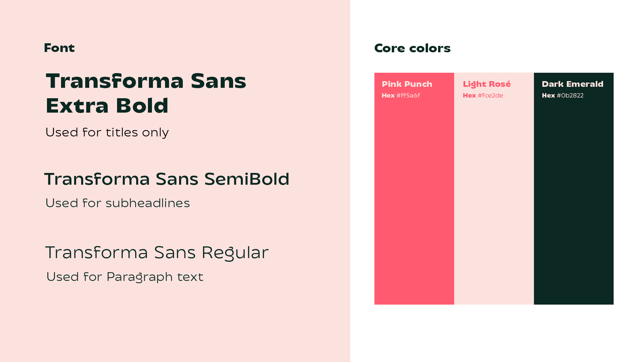Click the Transforma Sans SemiBold sample
Screen dimensions: 644x362
tap(167, 179)
